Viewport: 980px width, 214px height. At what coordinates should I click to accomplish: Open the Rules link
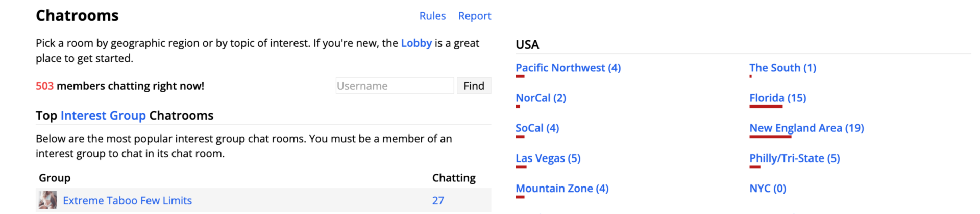point(432,16)
